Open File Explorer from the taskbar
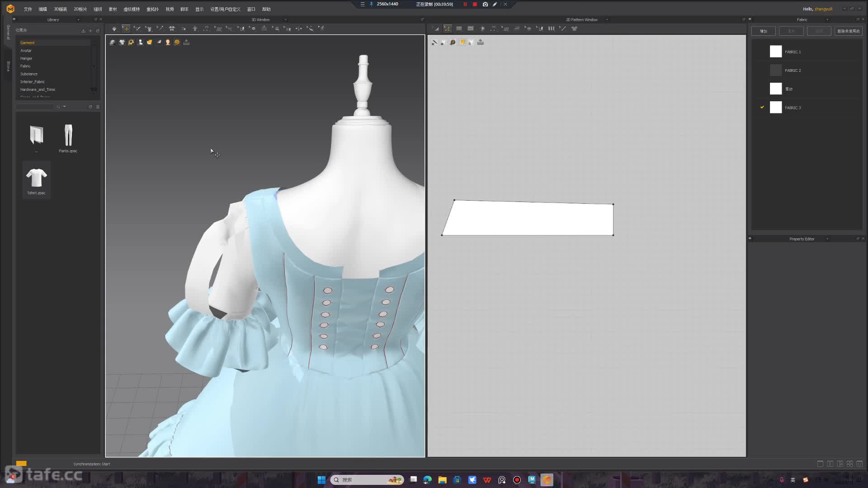 click(x=442, y=480)
